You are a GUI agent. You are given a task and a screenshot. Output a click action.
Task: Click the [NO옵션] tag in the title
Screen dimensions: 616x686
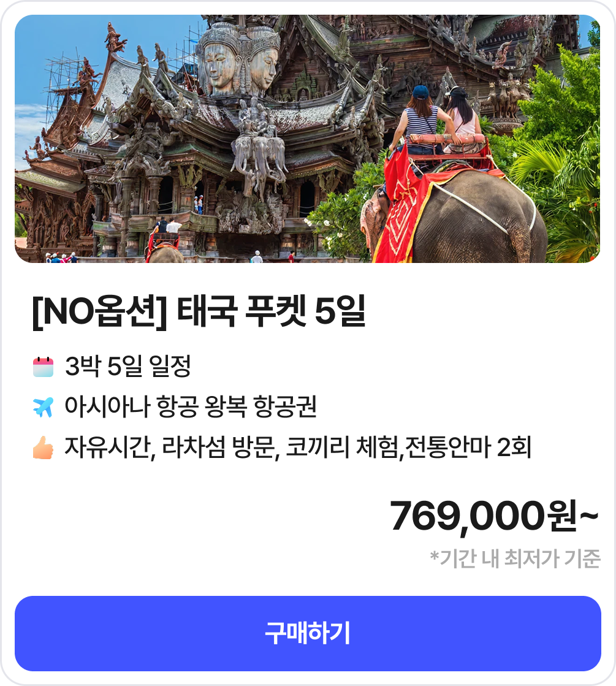click(x=100, y=311)
